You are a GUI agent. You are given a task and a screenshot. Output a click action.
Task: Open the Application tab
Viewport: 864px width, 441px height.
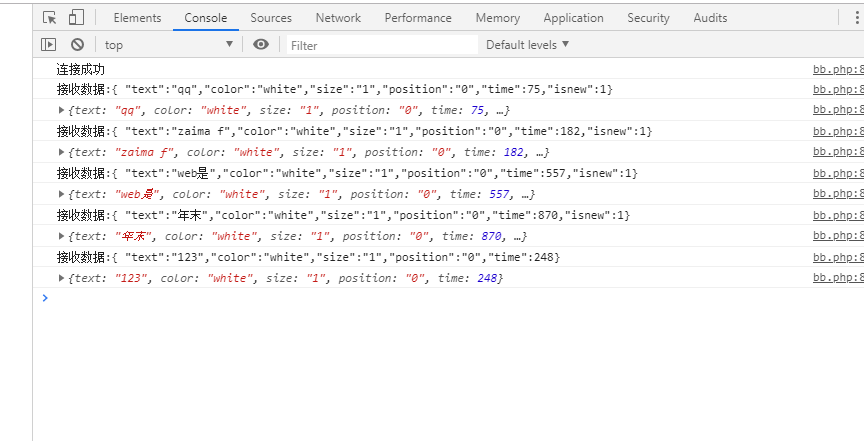coord(573,18)
